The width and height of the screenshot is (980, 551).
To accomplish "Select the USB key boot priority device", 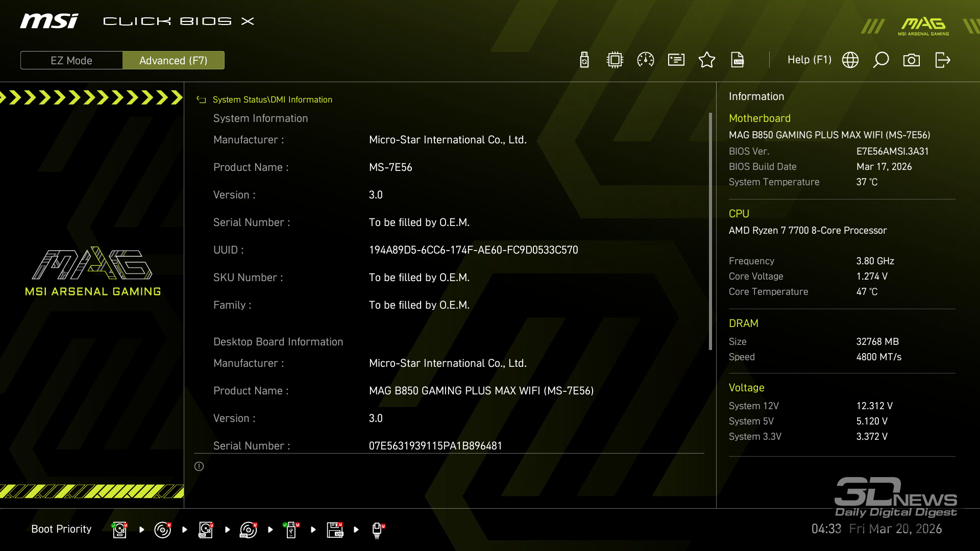I will click(x=291, y=530).
